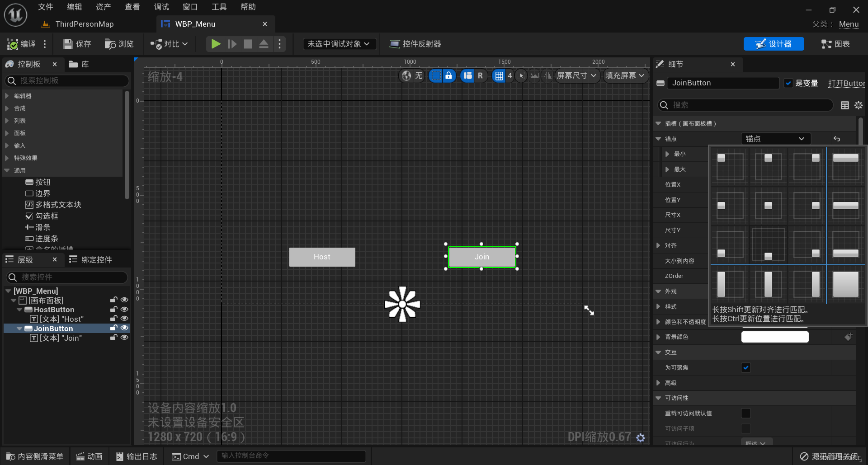Toggle grid snapping icon

click(499, 75)
